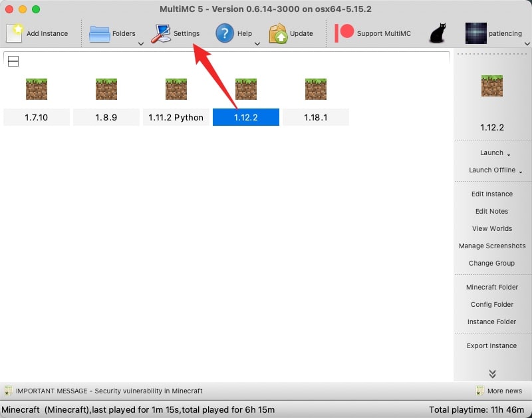The image size is (532, 418).
Task: Click the patiencing account avatar
Action: pyautogui.click(x=475, y=33)
